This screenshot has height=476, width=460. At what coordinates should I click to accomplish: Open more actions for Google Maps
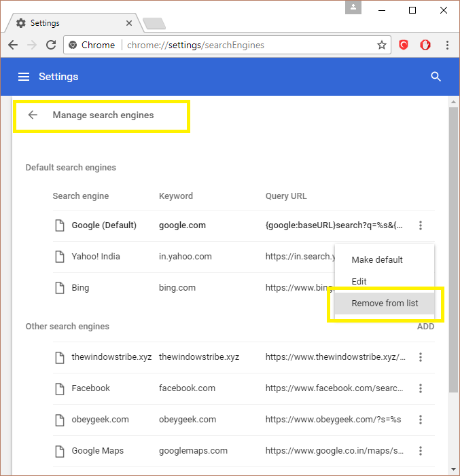(x=421, y=451)
